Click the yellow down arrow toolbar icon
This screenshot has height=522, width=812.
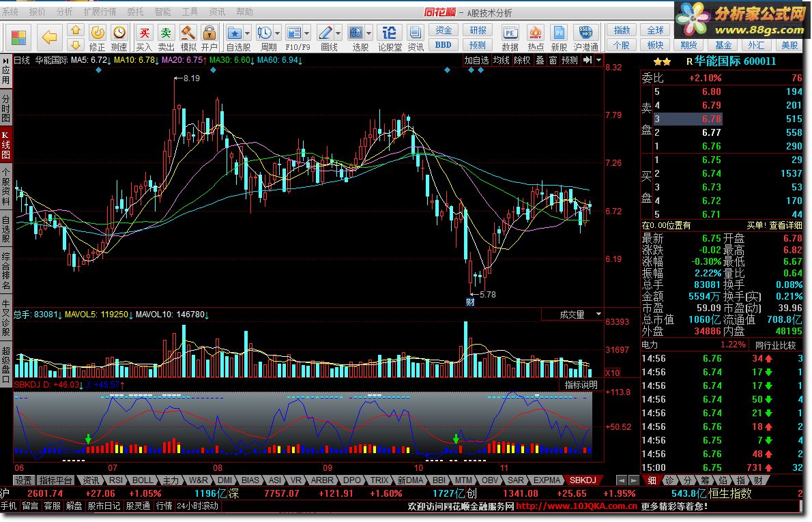76,44
